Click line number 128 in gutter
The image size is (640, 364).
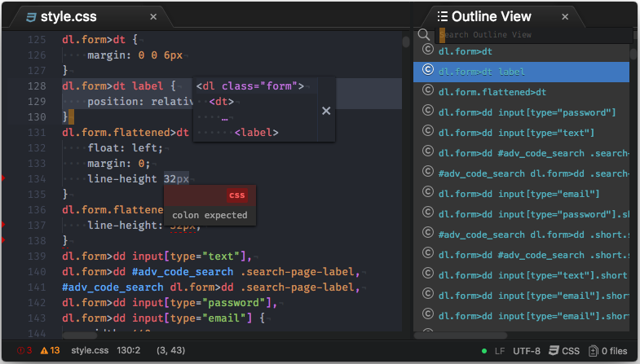37,86
